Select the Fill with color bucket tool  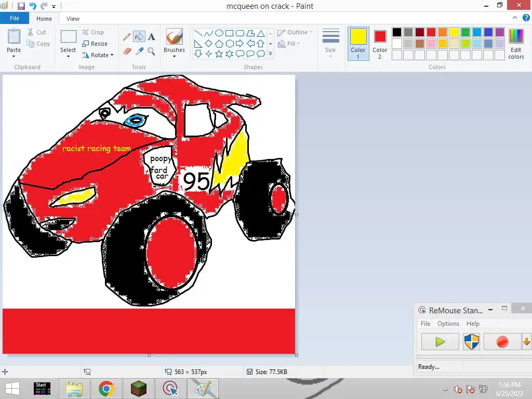coord(139,37)
